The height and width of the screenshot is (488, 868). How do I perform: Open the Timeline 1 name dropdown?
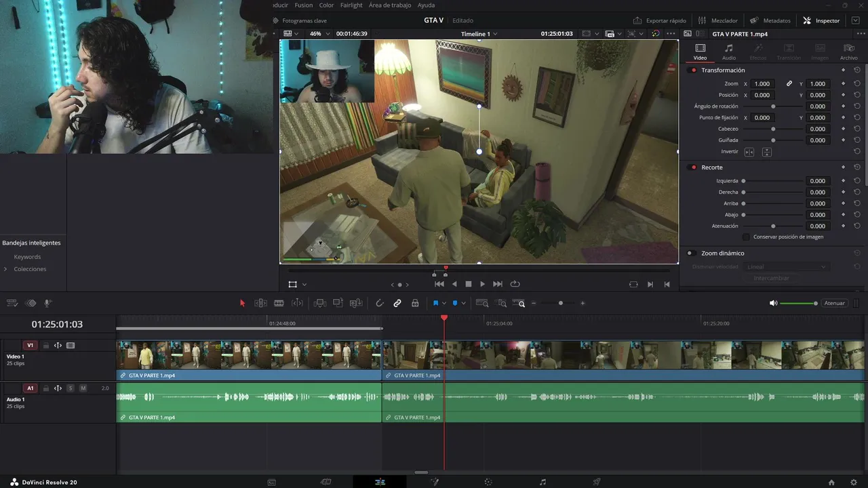(x=479, y=34)
